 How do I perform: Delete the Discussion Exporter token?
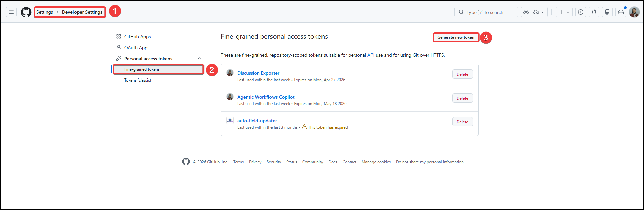click(462, 74)
